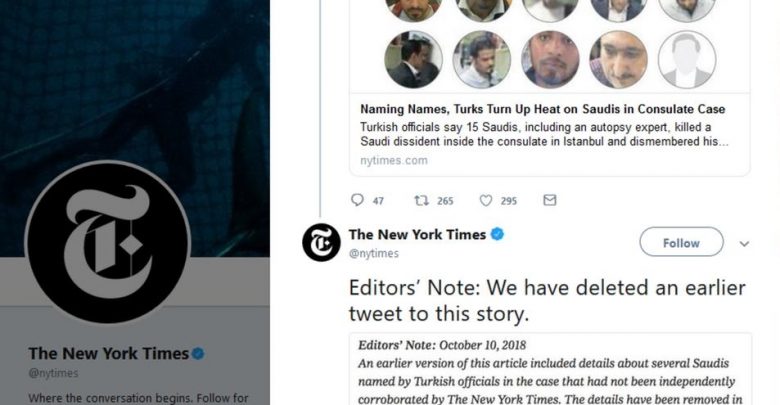Image resolution: width=780 pixels, height=405 pixels.
Task: Click the small NYT avatar on the Editors' Note tweet
Action: point(321,242)
